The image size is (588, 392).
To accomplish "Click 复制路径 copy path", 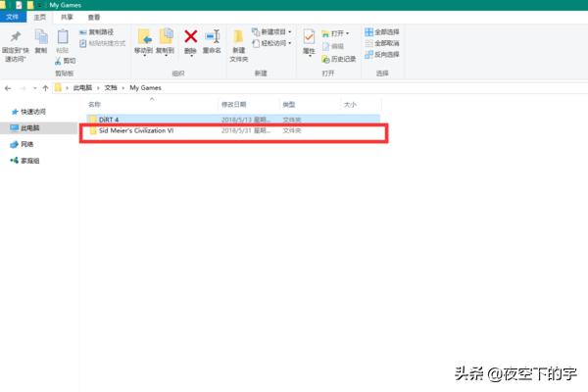I will click(96, 32).
